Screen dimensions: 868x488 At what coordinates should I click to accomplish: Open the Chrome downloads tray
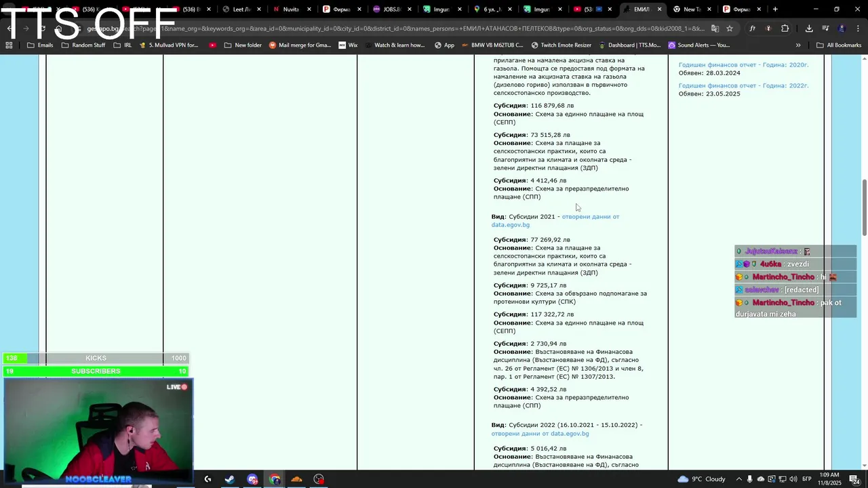point(809,28)
